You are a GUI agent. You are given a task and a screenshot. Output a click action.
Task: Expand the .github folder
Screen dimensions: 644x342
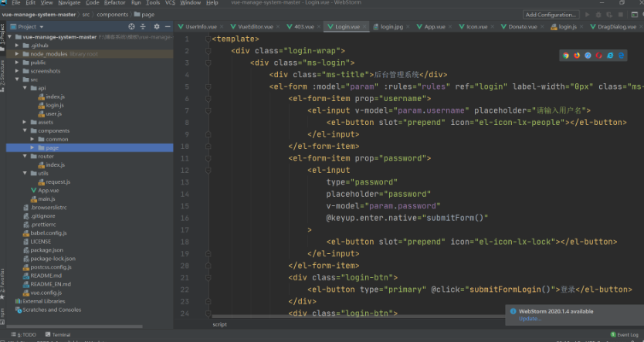coord(17,45)
